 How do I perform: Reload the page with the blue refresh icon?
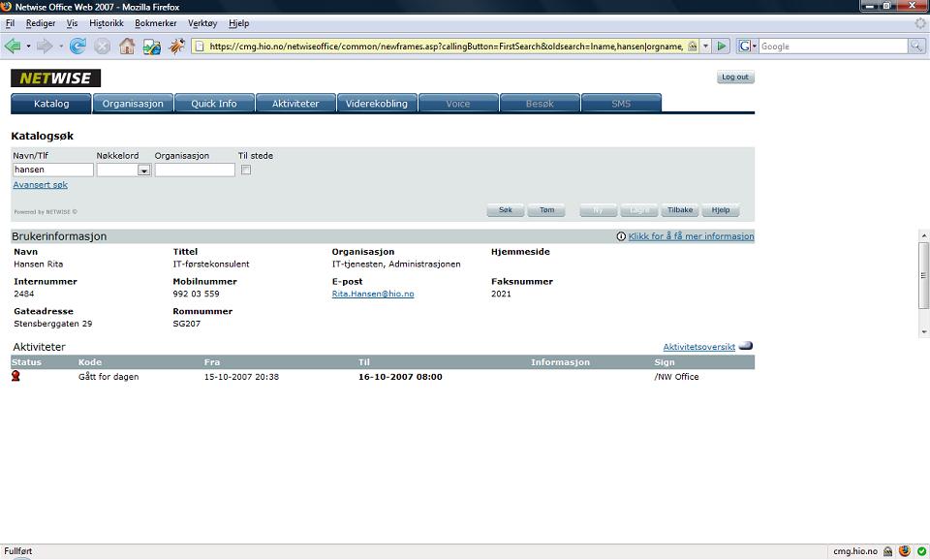pyautogui.click(x=77, y=46)
